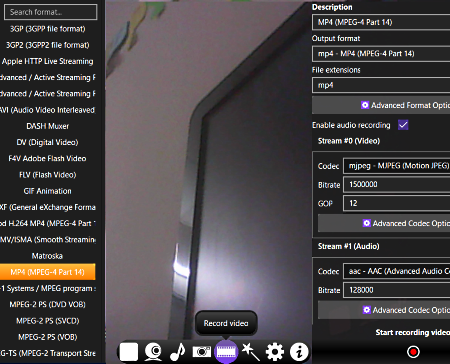Screen dimensions: 450x364
Task: Select Apple HTTP Live Streaming format
Action: pyautogui.click(x=48, y=61)
